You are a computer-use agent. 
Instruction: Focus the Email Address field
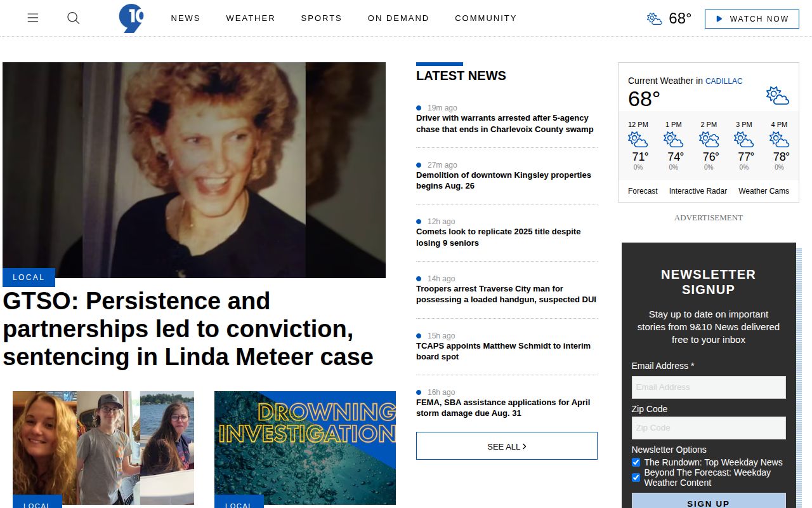pos(709,387)
